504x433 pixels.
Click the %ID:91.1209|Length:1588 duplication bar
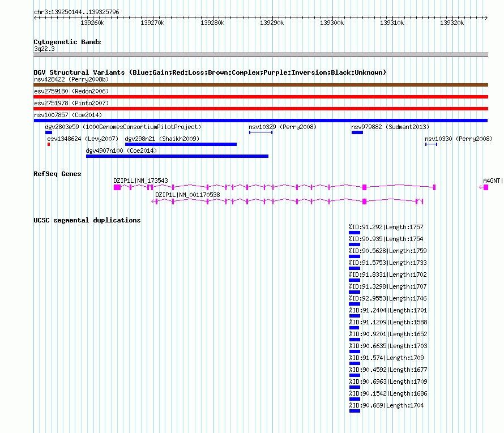pos(354,327)
